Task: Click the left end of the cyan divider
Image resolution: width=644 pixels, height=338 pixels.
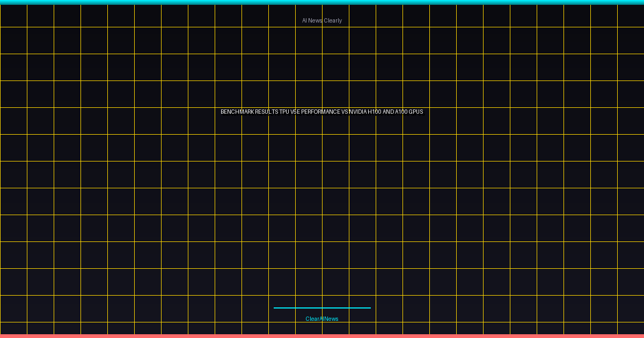Action: [x=275, y=308]
